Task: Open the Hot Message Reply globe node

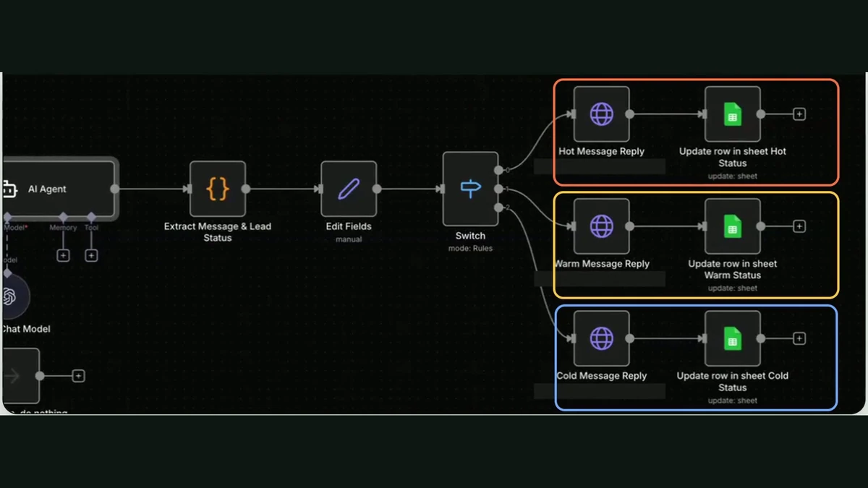Action: pos(602,114)
